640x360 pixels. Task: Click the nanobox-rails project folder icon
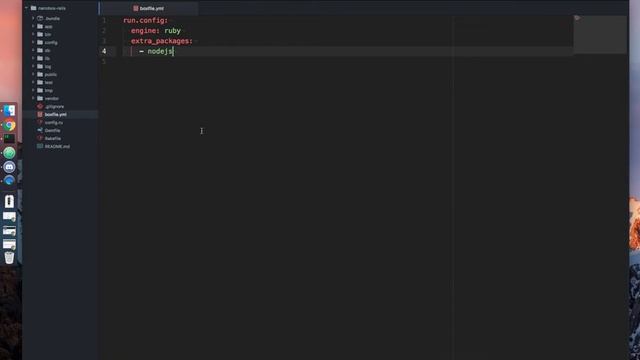33,8
